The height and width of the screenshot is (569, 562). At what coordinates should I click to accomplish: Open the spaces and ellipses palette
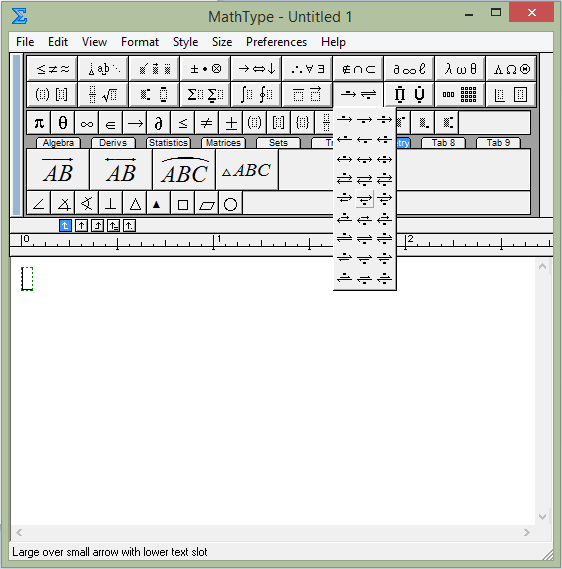103,68
